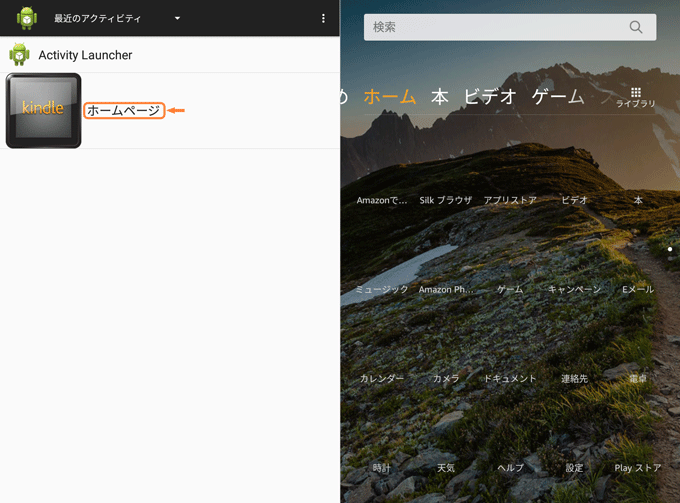Screen dimensions: 680x503
Task: Open the Amazonで... app label
Action: [x=382, y=200]
